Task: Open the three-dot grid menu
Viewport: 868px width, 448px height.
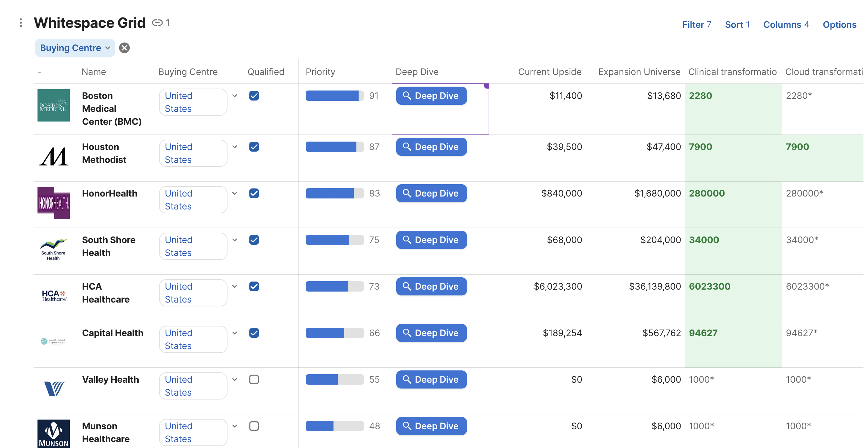Action: 21,23
